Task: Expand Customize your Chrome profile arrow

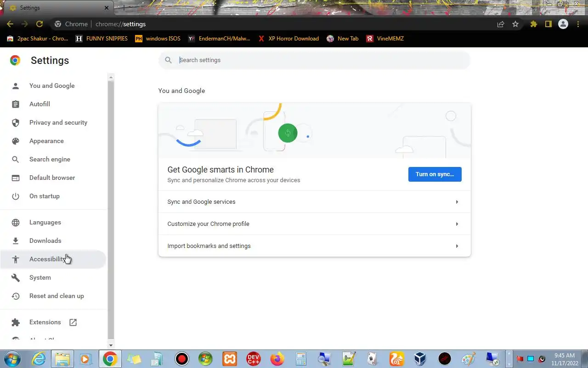Action: tap(457, 224)
